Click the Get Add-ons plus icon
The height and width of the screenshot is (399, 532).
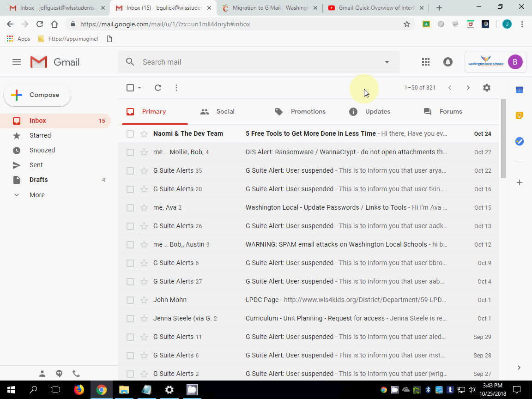[520, 182]
